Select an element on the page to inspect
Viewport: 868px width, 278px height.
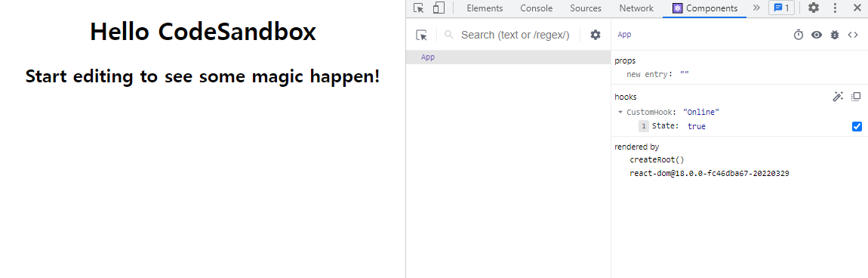tap(422, 35)
